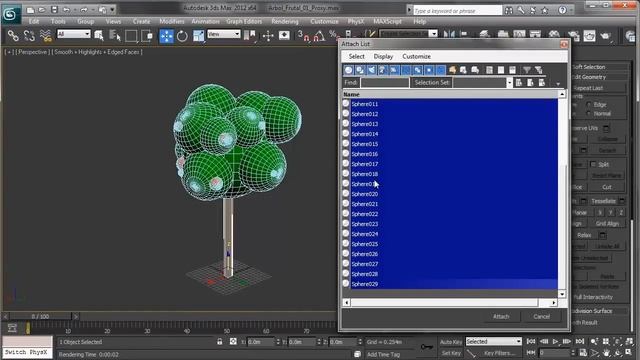Click the search keyword or phrase box
The image size is (640, 360).
pos(457,11)
